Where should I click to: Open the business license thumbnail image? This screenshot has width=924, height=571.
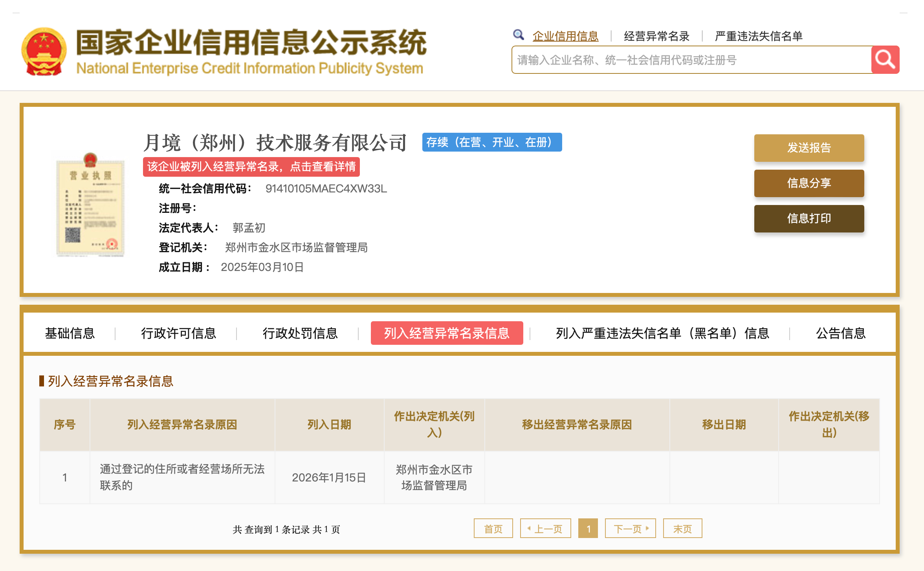90,205
